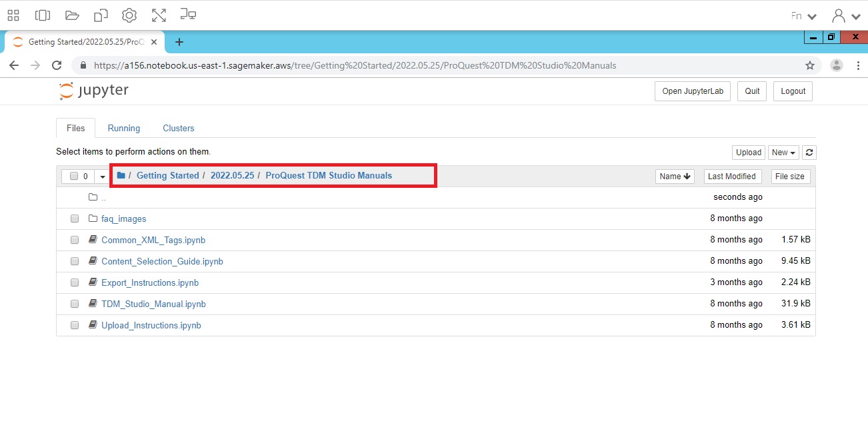Check the box for Common_XML_Tags.ipynb
Screen dimensions: 868x421
pos(75,240)
